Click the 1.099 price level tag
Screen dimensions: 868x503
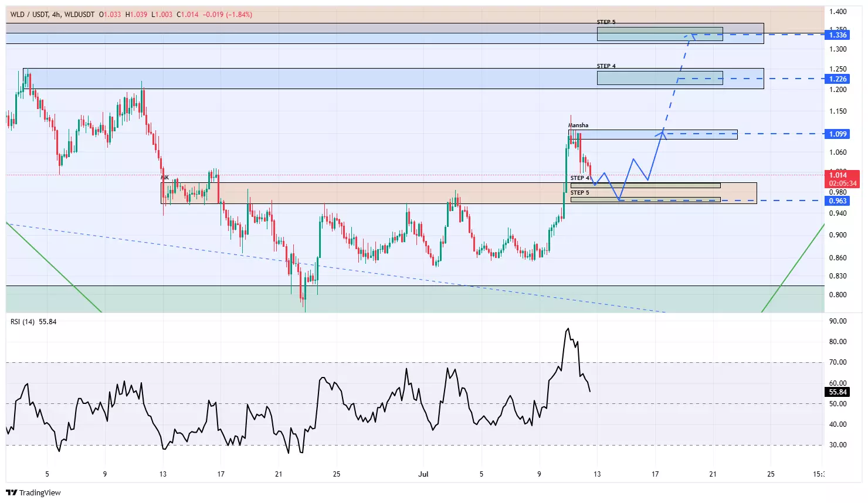pyautogui.click(x=837, y=134)
